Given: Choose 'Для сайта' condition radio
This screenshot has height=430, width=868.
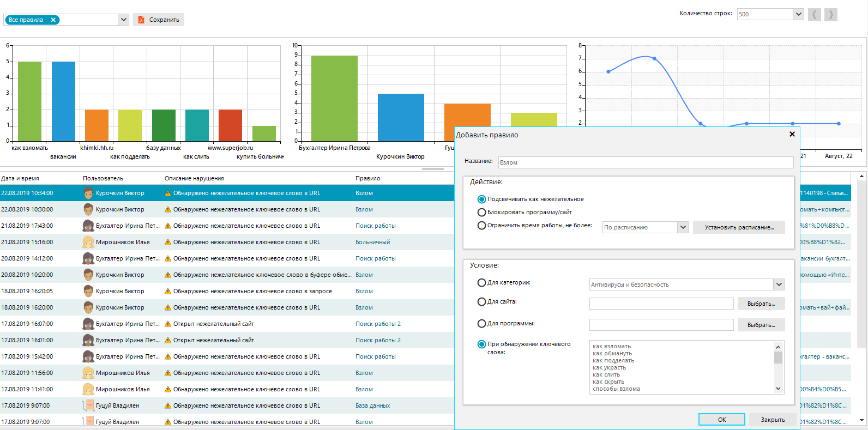Looking at the screenshot, I should point(481,302).
